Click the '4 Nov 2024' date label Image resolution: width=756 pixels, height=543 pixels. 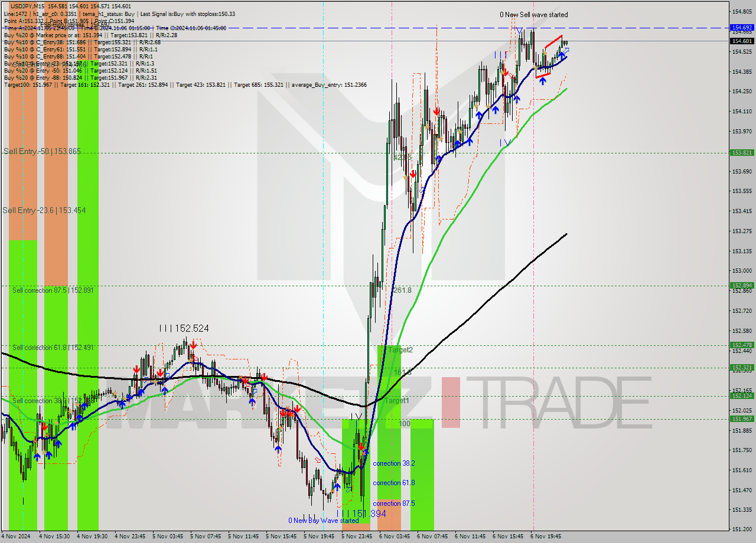pyautogui.click(x=16, y=537)
